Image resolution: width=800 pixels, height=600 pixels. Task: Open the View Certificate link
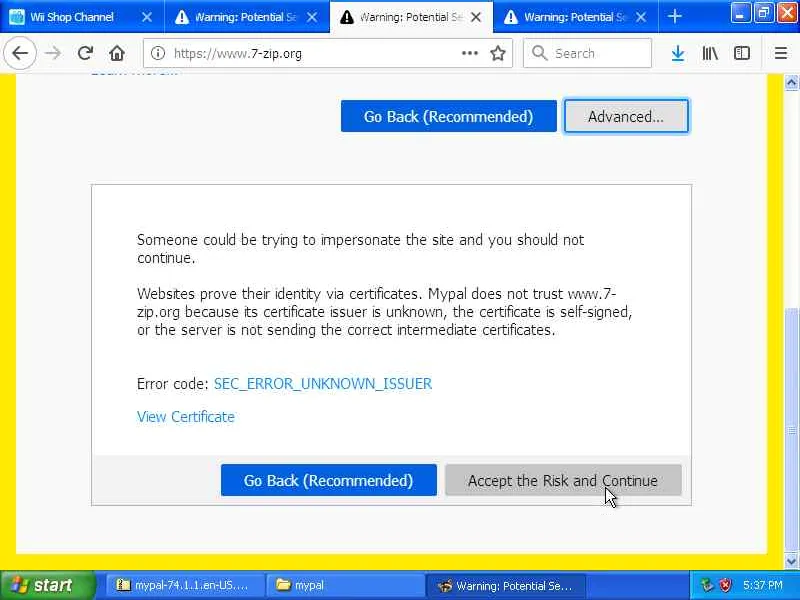tap(186, 417)
